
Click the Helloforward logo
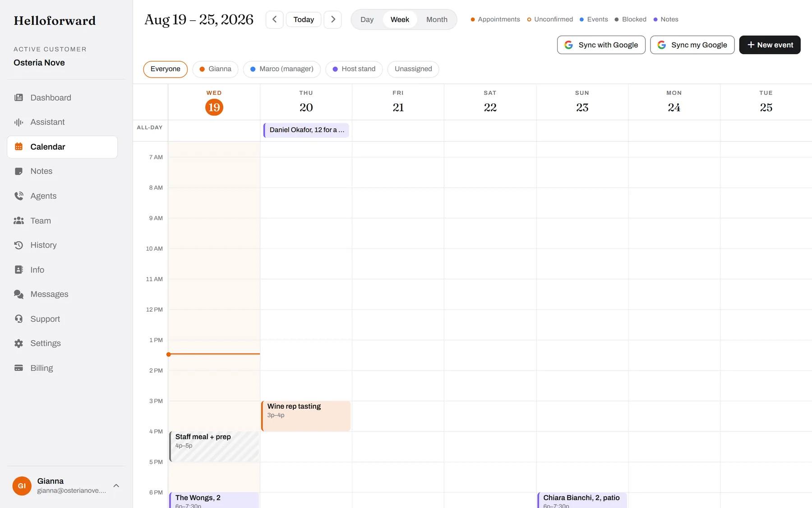[x=55, y=21]
